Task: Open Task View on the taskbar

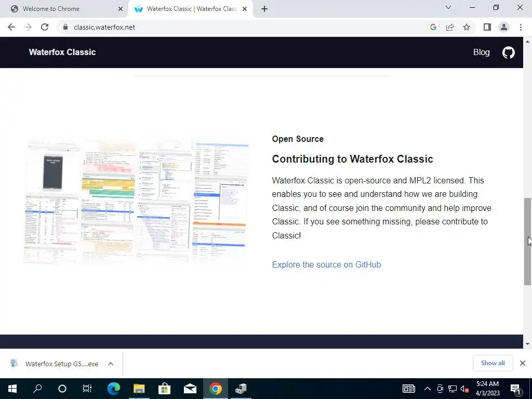Action: 87,389
